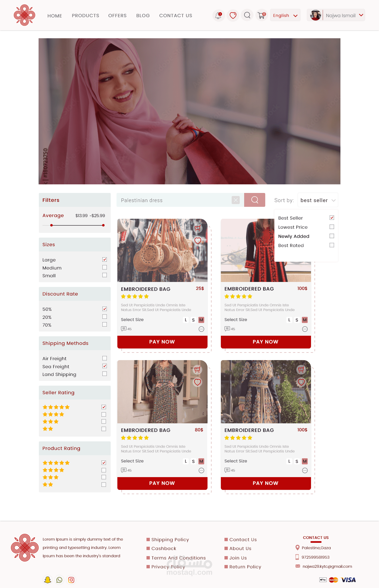Open the shopping cart icon in header
The height and width of the screenshot is (588, 379).
261,16
